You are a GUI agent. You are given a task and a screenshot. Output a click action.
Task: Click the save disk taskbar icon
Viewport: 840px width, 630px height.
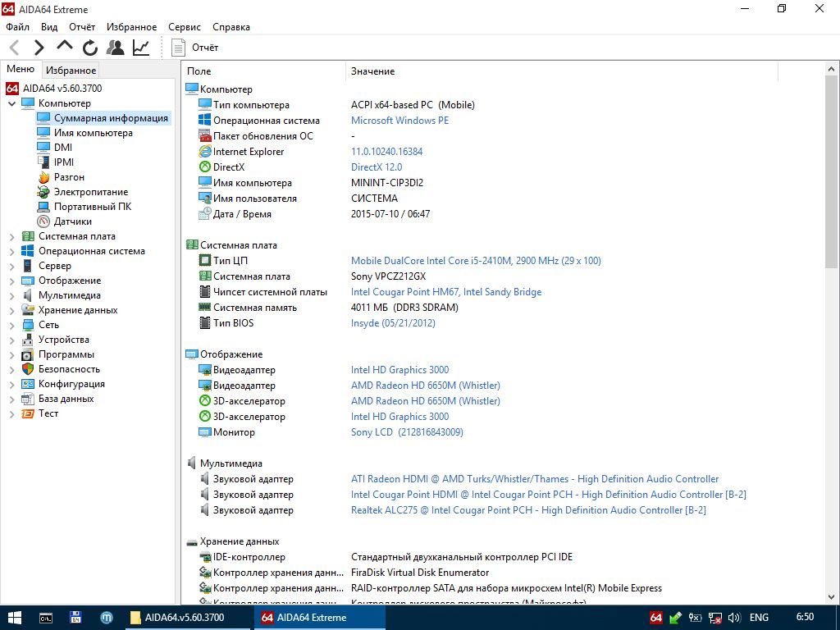75,618
